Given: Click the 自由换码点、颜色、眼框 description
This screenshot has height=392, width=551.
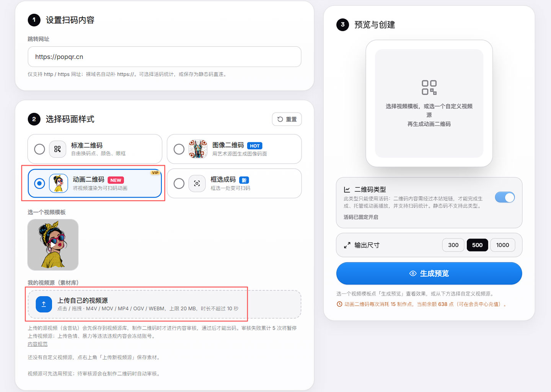Looking at the screenshot, I should point(98,154).
